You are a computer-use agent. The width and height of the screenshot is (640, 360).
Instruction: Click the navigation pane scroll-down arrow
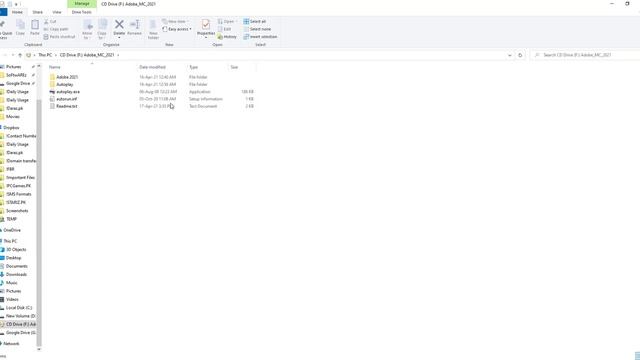pos(39,349)
